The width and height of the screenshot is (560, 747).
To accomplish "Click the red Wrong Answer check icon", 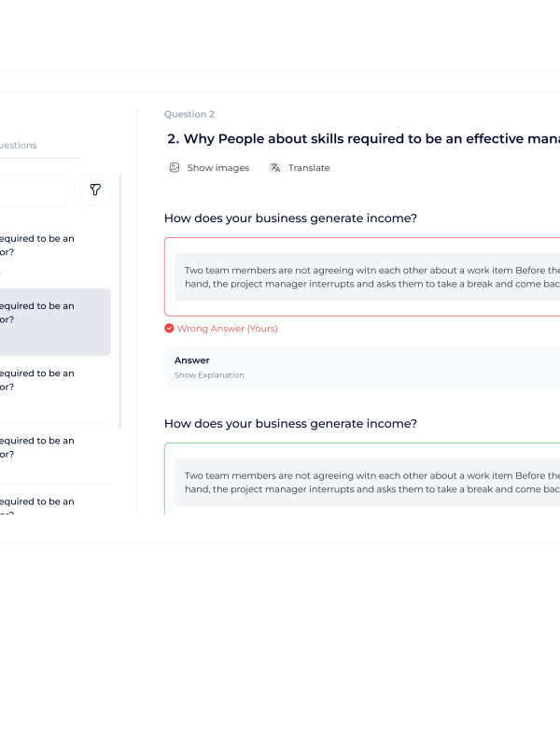I will (x=169, y=329).
